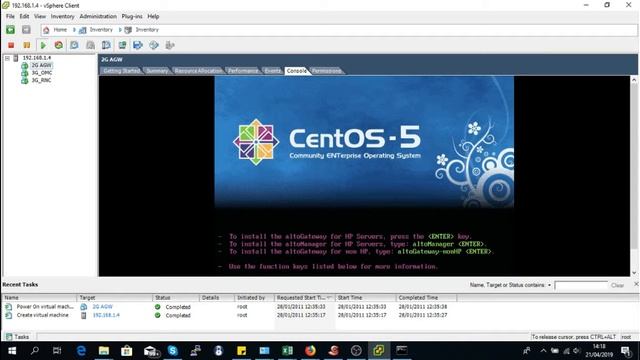Click the Tasks button in status bar
Viewport: 640px width, 360px height.
click(18, 337)
